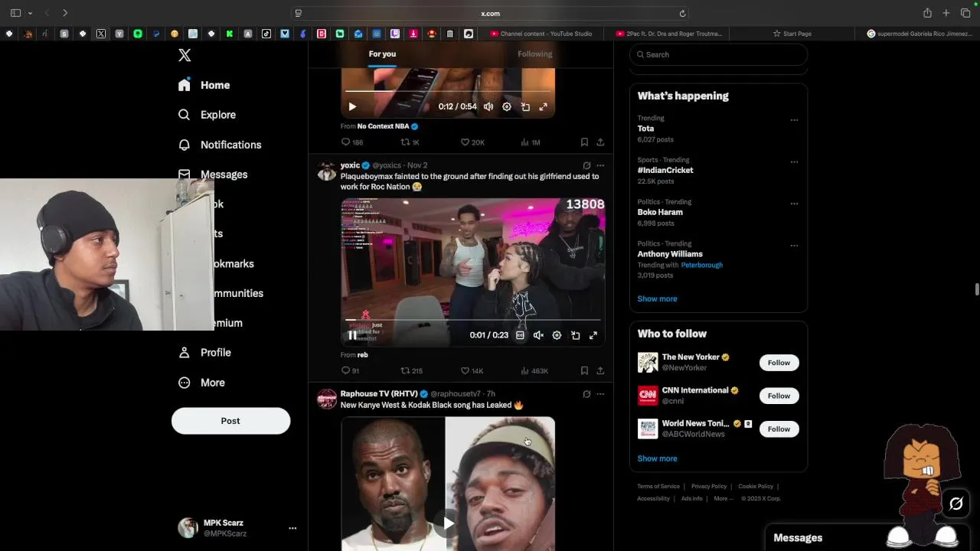Image resolution: width=980 pixels, height=551 pixels.
Task: Click the X logo in sidebar
Action: point(185,55)
